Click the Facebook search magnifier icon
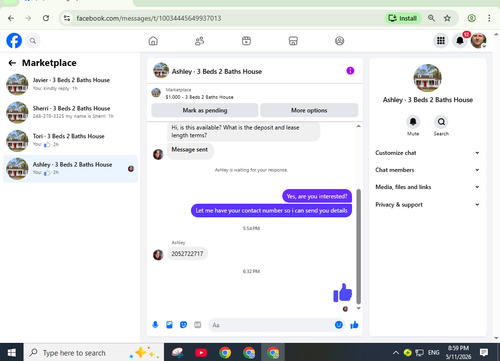500x361 pixels. pyautogui.click(x=33, y=41)
